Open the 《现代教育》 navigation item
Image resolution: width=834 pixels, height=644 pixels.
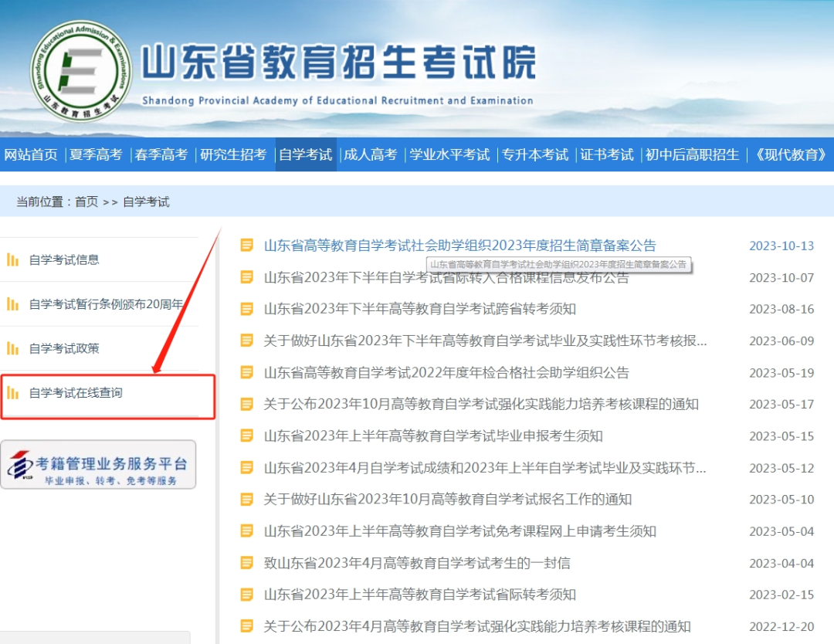tap(791, 154)
